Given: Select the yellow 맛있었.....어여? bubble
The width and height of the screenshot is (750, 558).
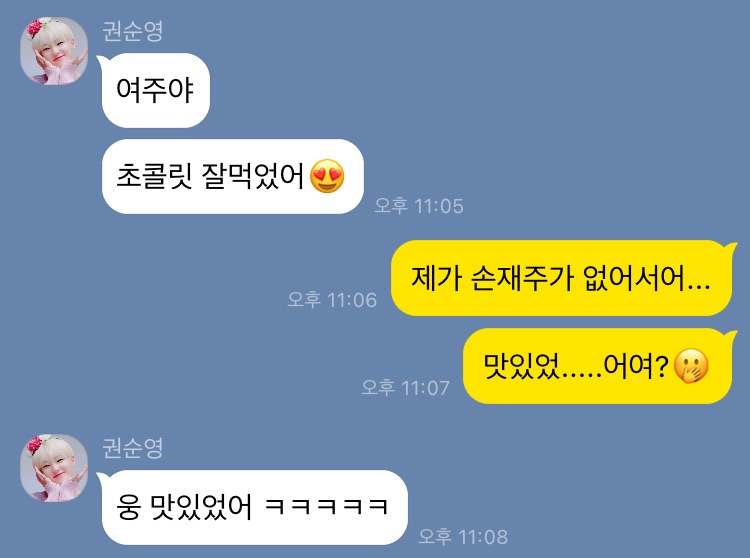Looking at the screenshot, I should pyautogui.click(x=599, y=366).
